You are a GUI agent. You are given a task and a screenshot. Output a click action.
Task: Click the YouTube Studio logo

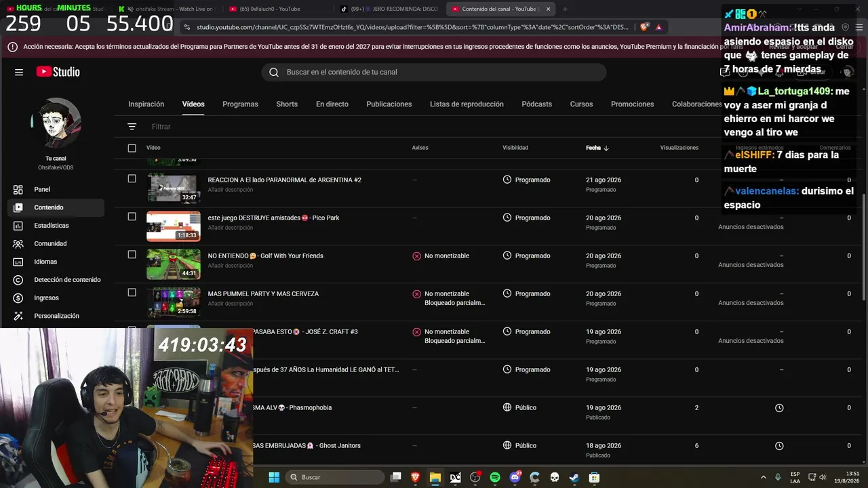point(58,72)
